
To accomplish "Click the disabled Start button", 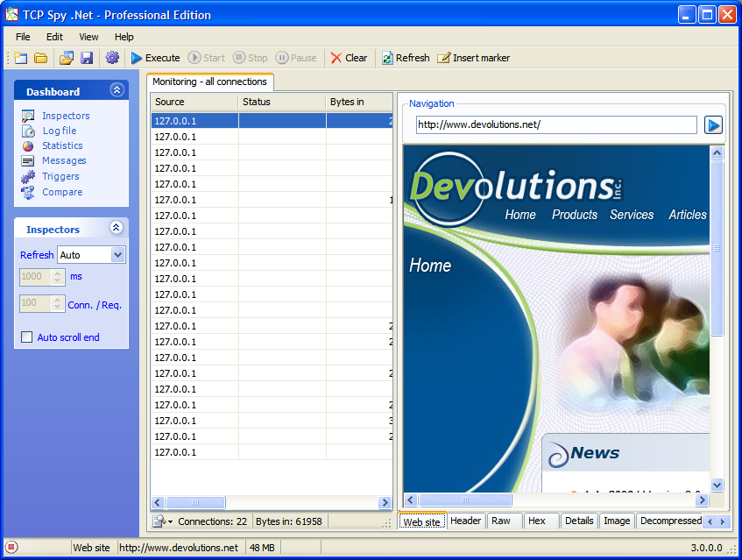I will point(207,58).
